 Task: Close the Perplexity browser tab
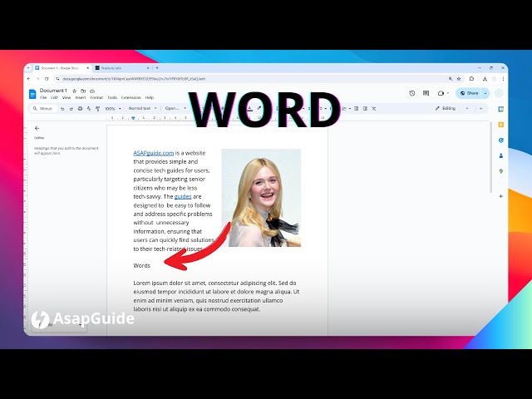tap(148, 68)
